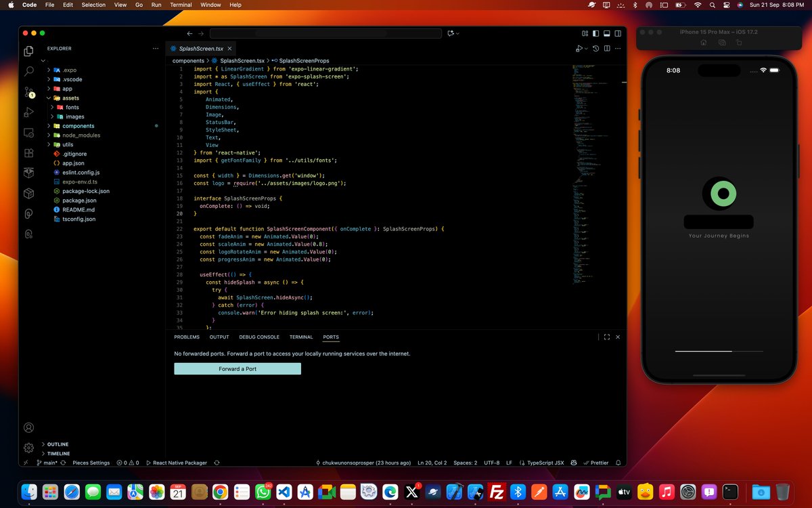
Task: Open the Accounts icon in the activity bar
Action: tap(28, 427)
